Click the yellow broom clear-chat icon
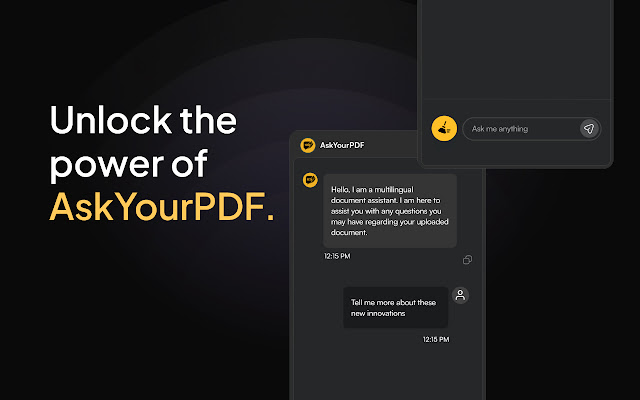Image resolution: width=640 pixels, height=400 pixels. pyautogui.click(x=443, y=128)
